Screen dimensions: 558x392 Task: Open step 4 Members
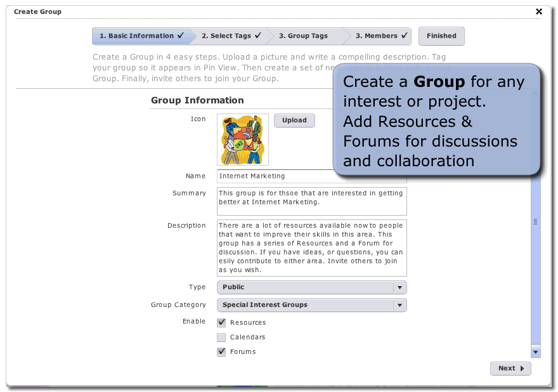point(382,36)
